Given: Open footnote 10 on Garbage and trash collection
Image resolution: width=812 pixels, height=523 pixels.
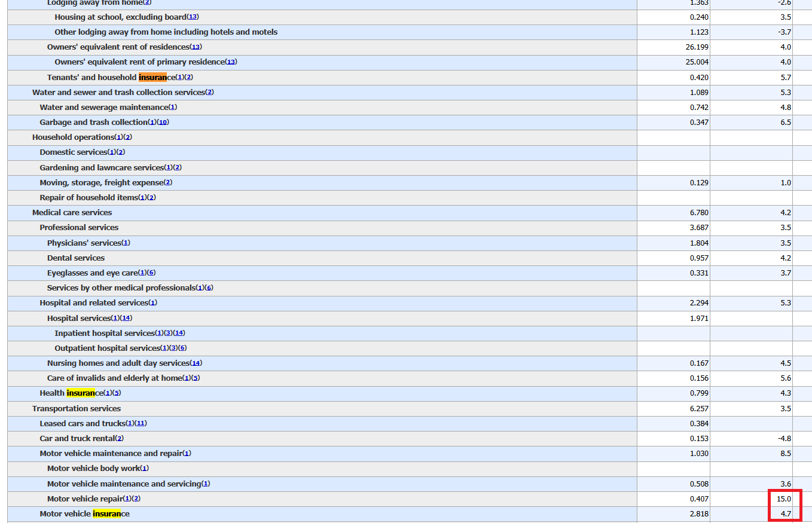Looking at the screenshot, I should point(163,122).
